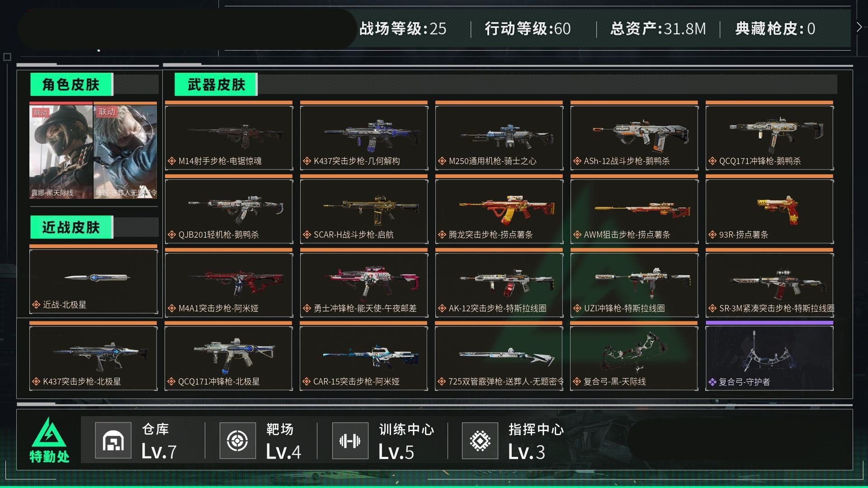Select the 露娜-黑天际线 character skin thumbnail
Image resolution: width=868 pixels, height=488 pixels.
click(61, 152)
